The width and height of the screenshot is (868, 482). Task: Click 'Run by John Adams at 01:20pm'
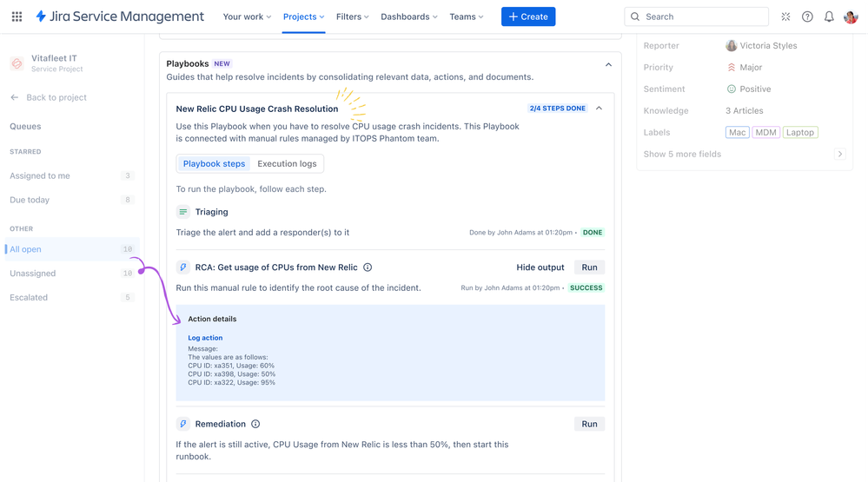[x=510, y=287]
